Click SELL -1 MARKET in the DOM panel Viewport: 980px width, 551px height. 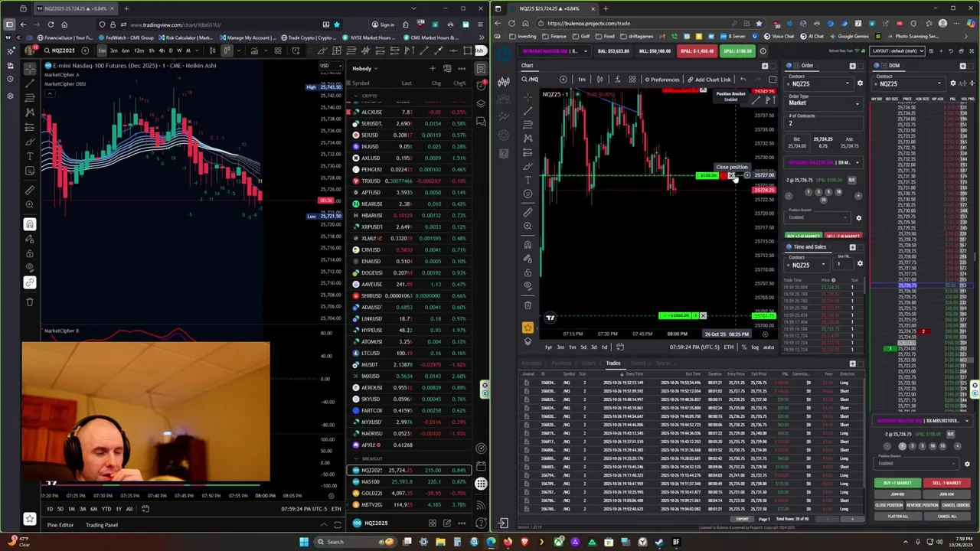point(946,483)
